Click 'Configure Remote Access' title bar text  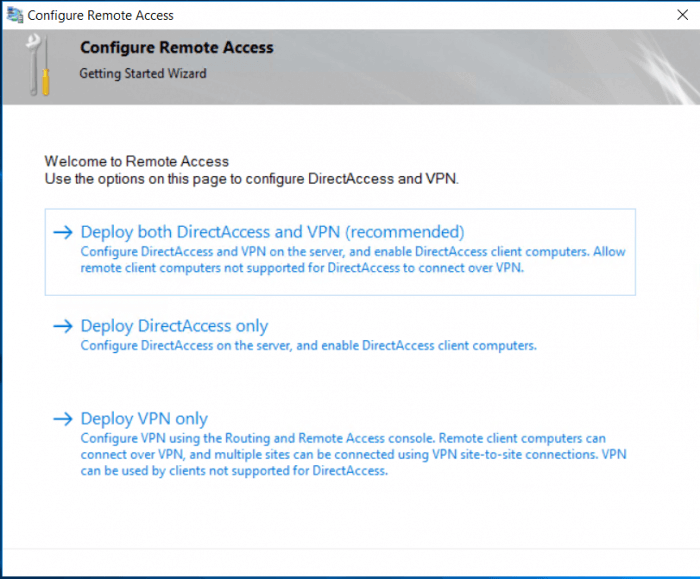[100, 15]
